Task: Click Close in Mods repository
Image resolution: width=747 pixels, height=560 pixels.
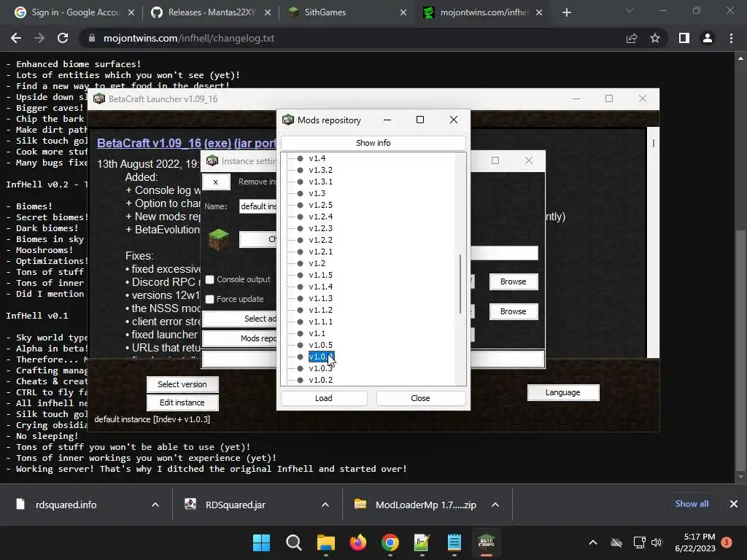Action: tap(421, 398)
